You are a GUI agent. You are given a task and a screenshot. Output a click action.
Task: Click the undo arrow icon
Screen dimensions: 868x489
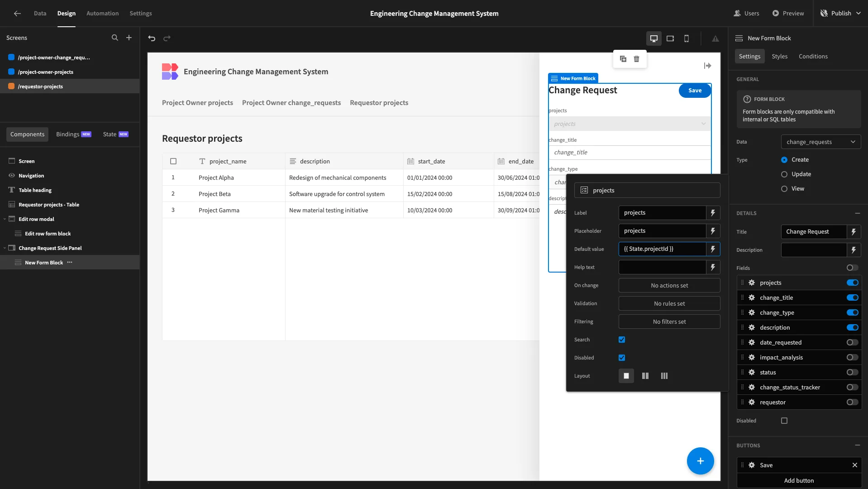coord(152,38)
